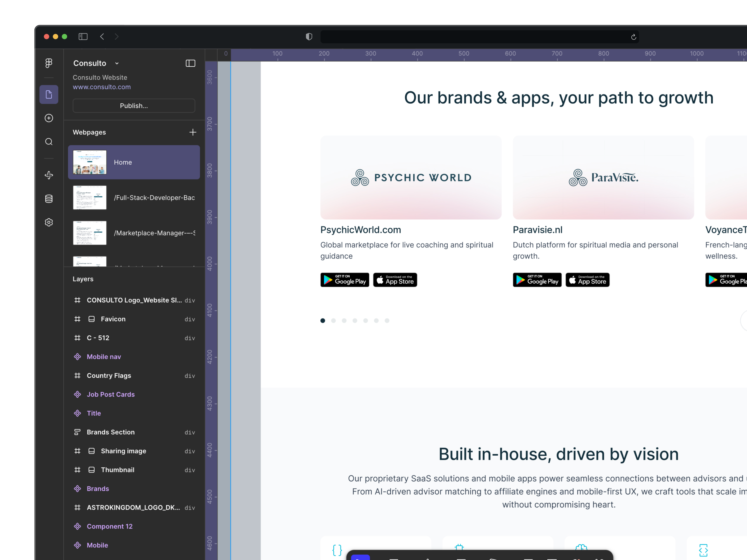Open the Add element plus-circle icon
Screen dimensions: 747x560
[49, 118]
